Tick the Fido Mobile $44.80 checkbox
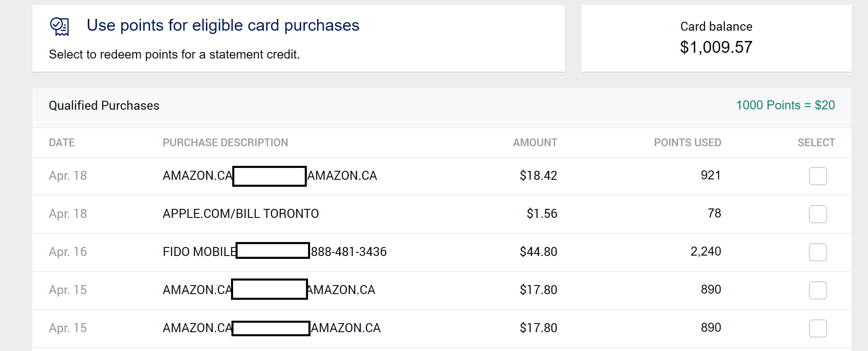Screen dimensions: 868x351 [818, 252]
